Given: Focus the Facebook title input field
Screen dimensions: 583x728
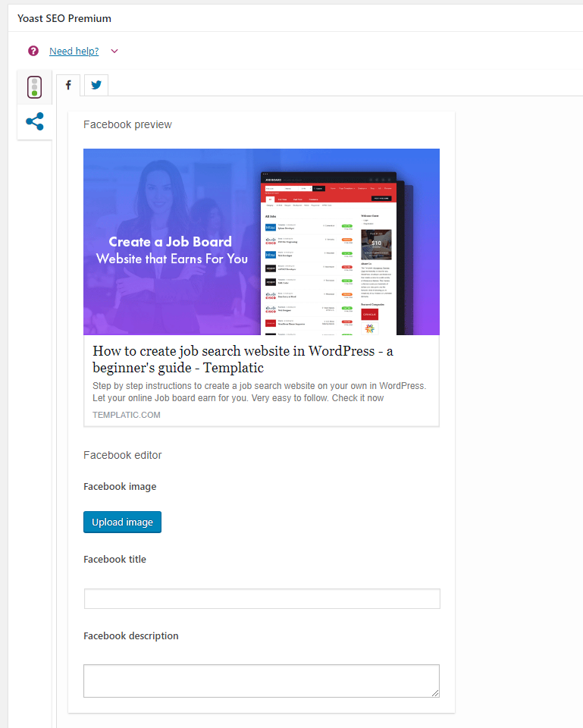Looking at the screenshot, I should coord(262,598).
